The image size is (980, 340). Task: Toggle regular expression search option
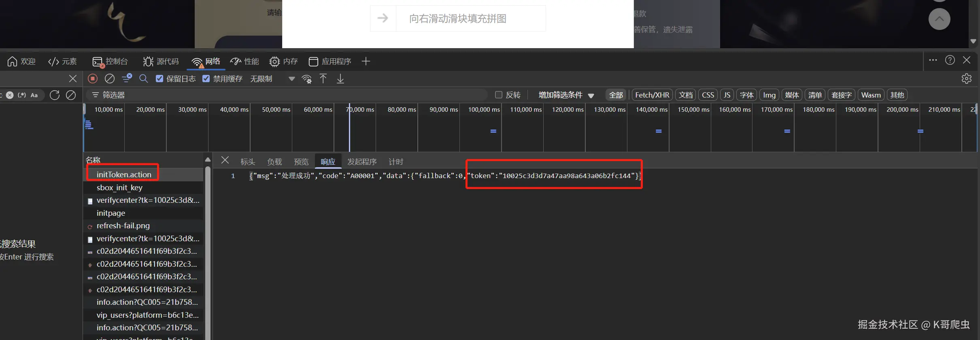click(x=22, y=95)
